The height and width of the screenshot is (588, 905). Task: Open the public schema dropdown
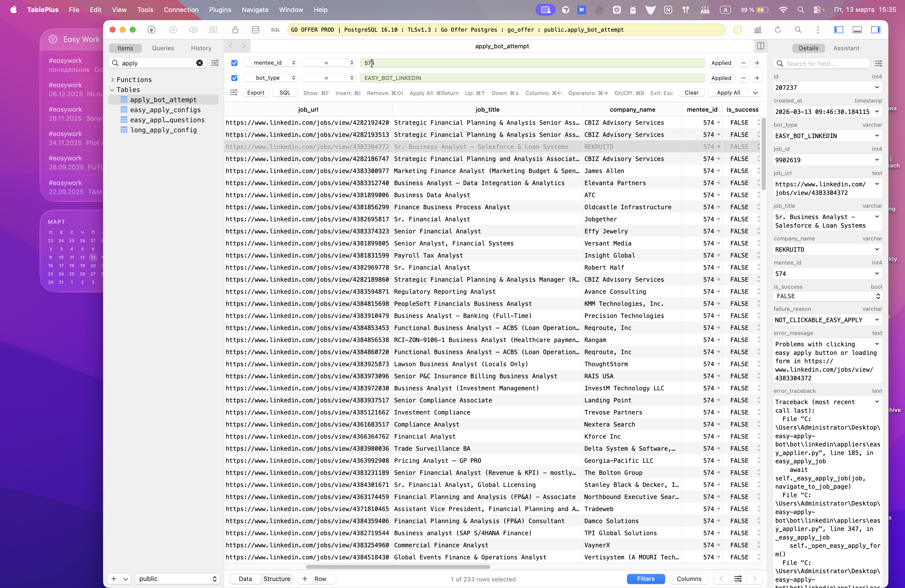pyautogui.click(x=177, y=578)
